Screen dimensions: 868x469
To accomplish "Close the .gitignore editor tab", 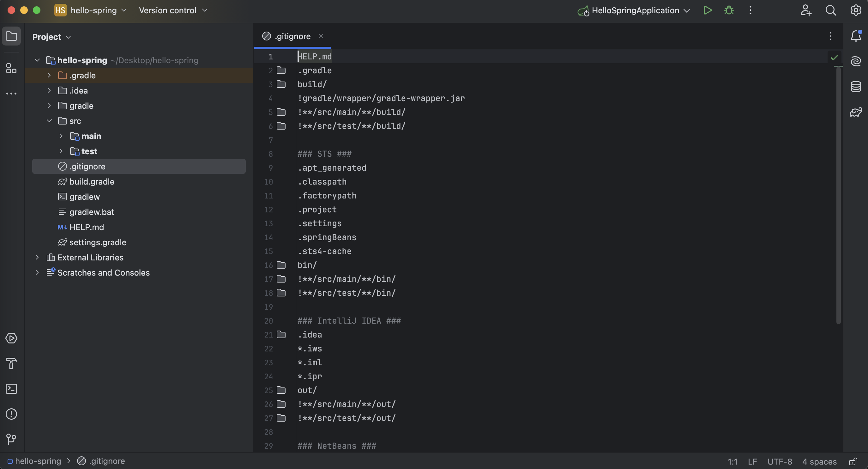I will [x=321, y=36].
